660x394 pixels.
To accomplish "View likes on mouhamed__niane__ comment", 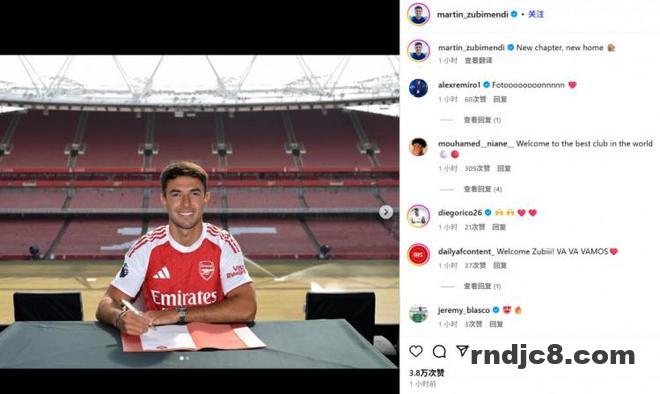I will click(x=477, y=168).
